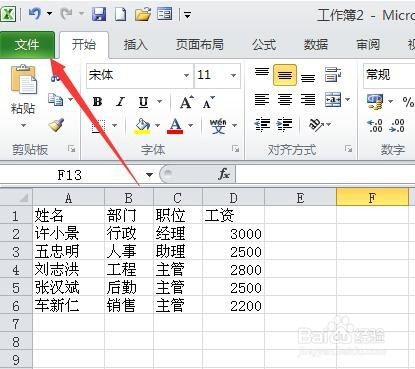This screenshot has width=415, height=369.
Task: Open the font name box showing 宋体
Action: (x=140, y=75)
